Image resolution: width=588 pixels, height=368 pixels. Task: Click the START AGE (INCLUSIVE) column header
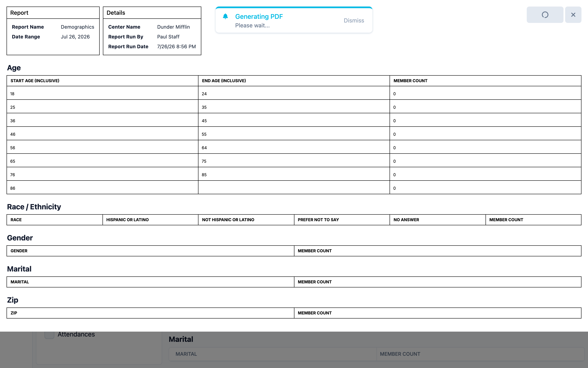coord(102,81)
